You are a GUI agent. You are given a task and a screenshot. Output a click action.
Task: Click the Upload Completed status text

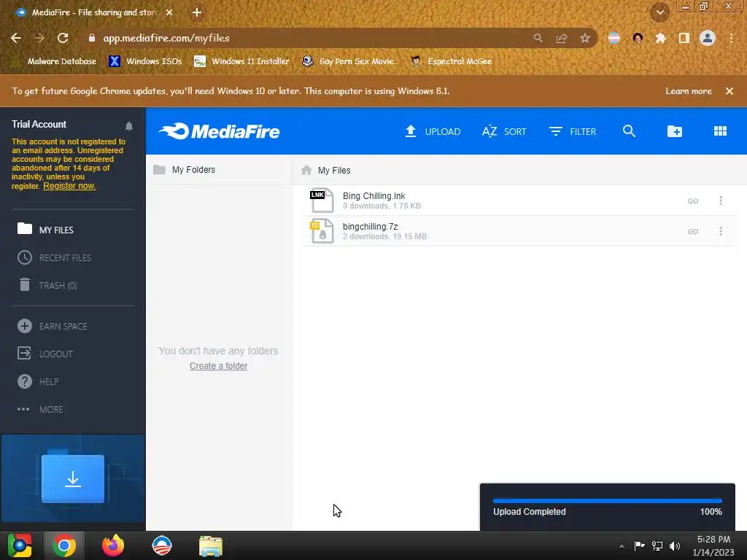530,511
